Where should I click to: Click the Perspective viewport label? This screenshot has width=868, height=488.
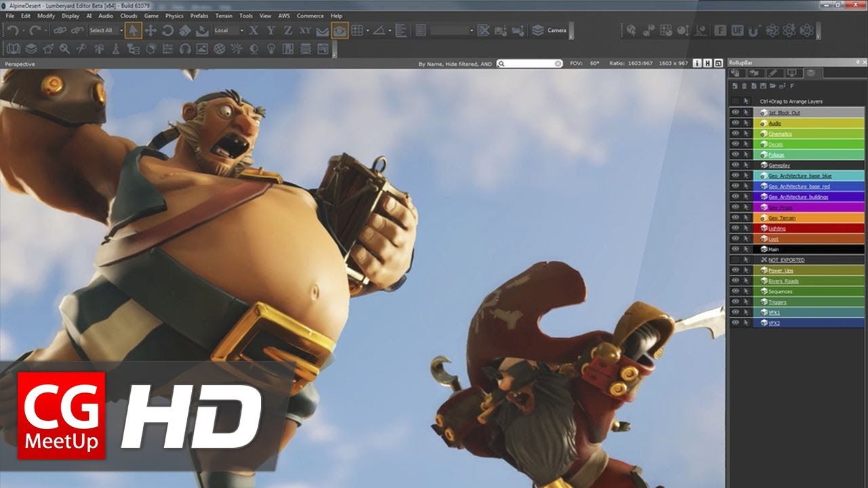coord(20,64)
